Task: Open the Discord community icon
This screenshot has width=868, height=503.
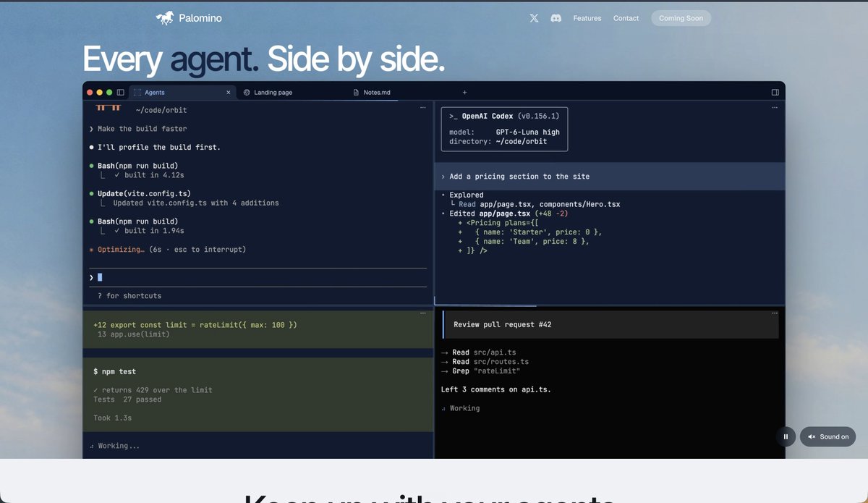Action: (x=556, y=18)
